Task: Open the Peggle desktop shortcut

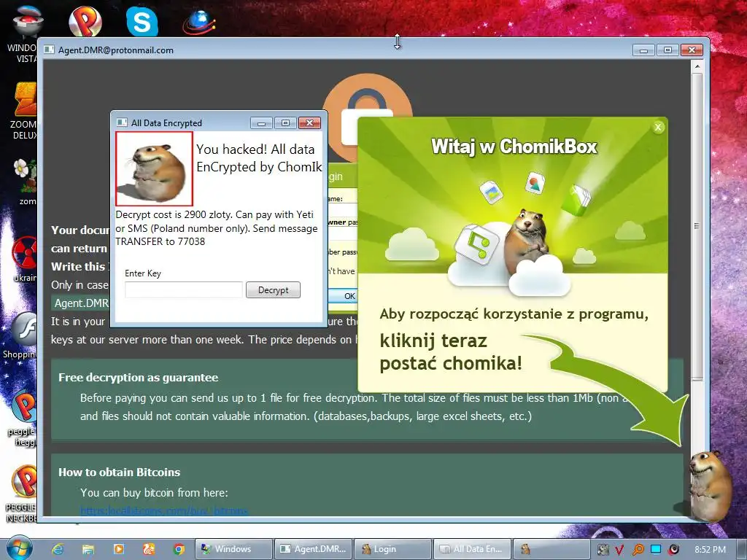Action: click(25, 405)
